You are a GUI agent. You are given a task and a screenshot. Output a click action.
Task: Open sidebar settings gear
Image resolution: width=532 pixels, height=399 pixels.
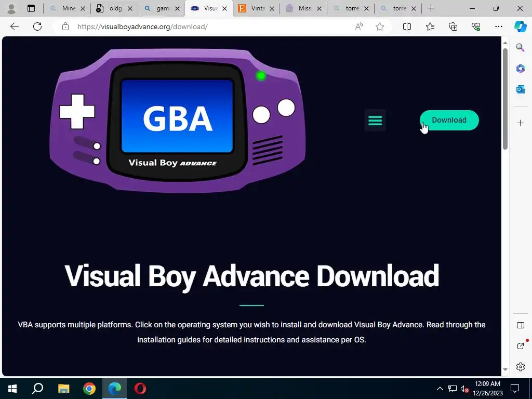coord(520,367)
